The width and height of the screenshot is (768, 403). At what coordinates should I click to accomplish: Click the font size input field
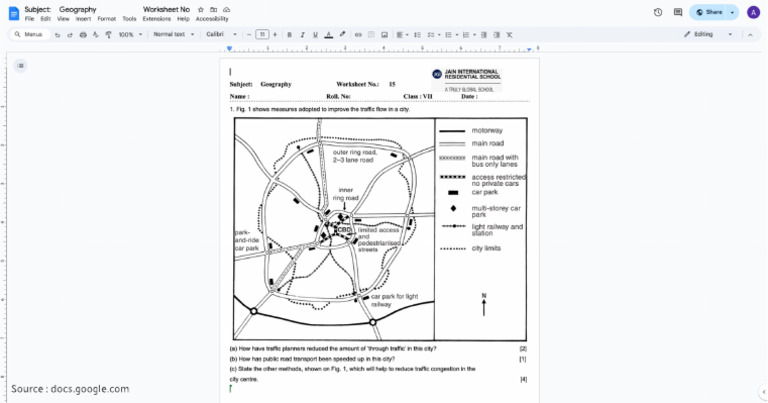[262, 35]
